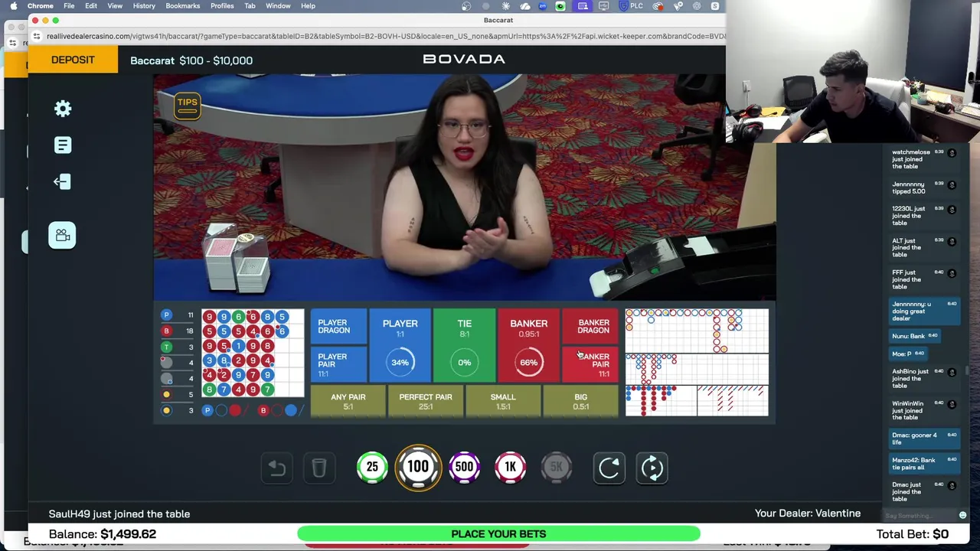The width and height of the screenshot is (980, 551).
Task: Open the Profiles menu
Action: point(222,6)
